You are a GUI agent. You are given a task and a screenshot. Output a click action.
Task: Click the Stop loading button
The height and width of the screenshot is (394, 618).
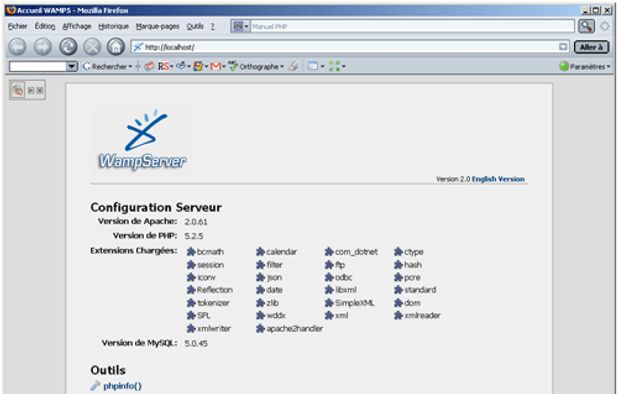(x=92, y=47)
